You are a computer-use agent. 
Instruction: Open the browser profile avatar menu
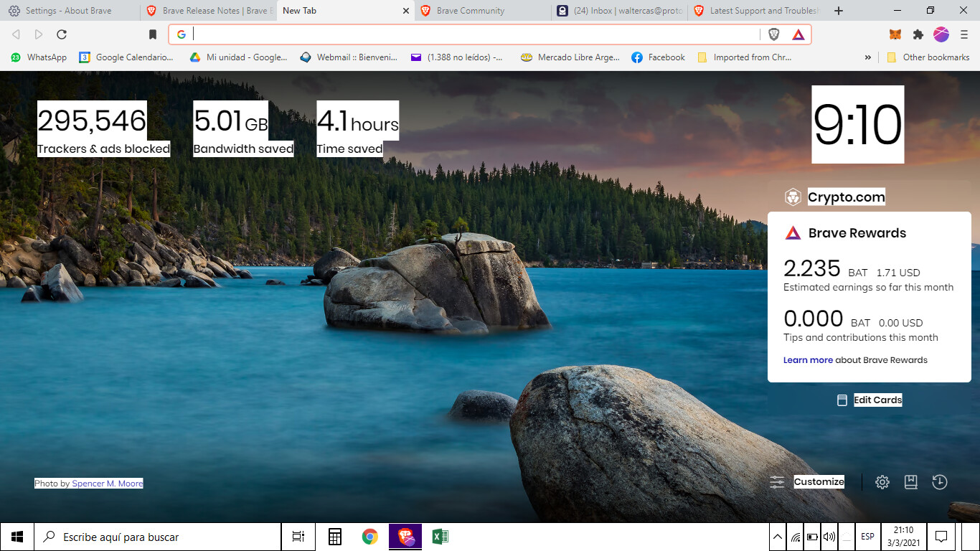click(941, 34)
